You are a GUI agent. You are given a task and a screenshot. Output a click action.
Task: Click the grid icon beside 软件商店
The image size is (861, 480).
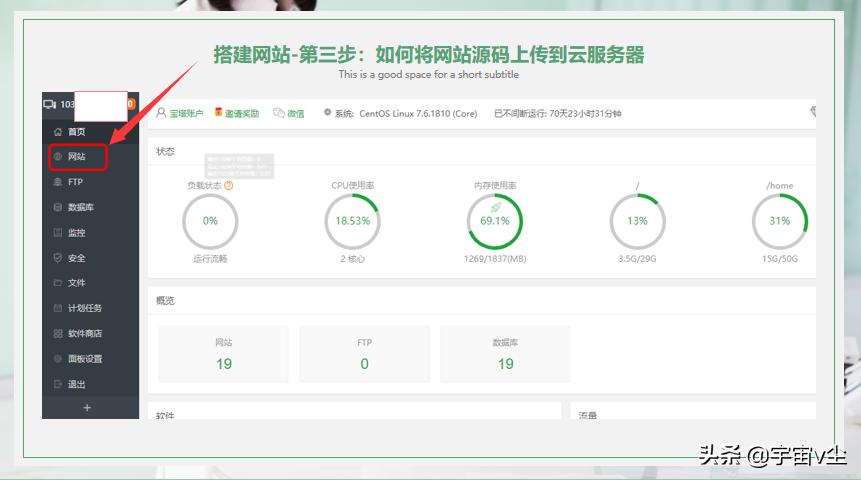[x=58, y=333]
